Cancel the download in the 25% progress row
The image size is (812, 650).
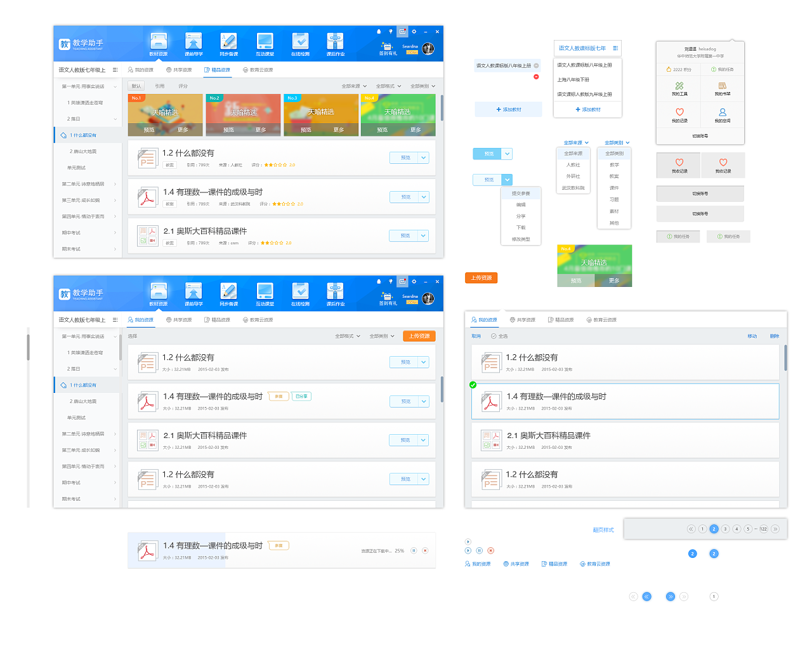425,550
